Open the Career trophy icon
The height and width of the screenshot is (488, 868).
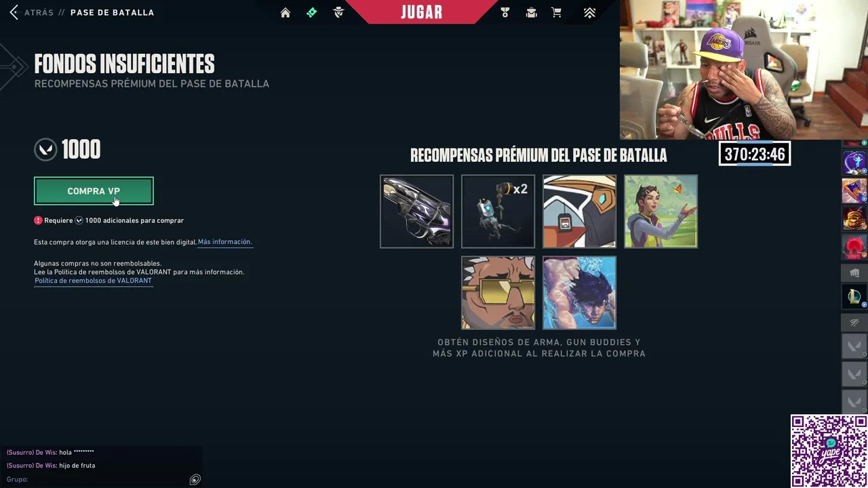pos(505,12)
